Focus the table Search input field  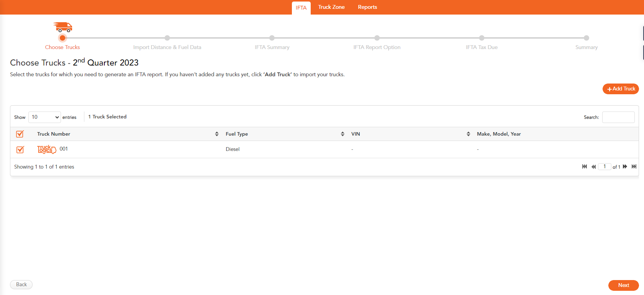coord(618,117)
